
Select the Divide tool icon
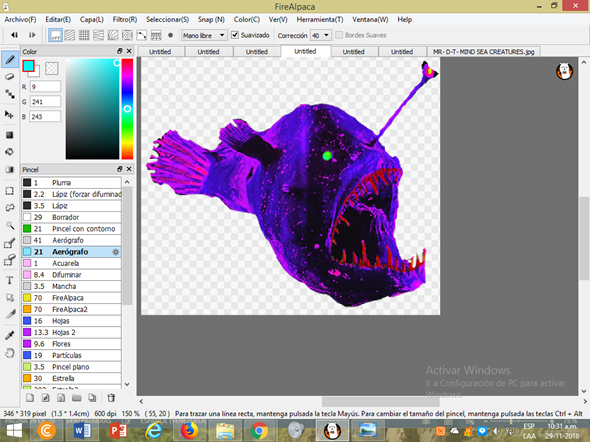click(x=10, y=313)
